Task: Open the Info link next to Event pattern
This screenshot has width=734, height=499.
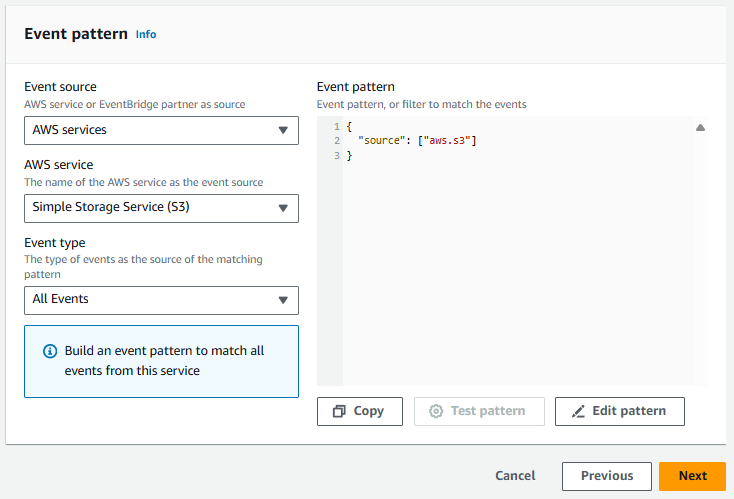Action: click(x=146, y=34)
